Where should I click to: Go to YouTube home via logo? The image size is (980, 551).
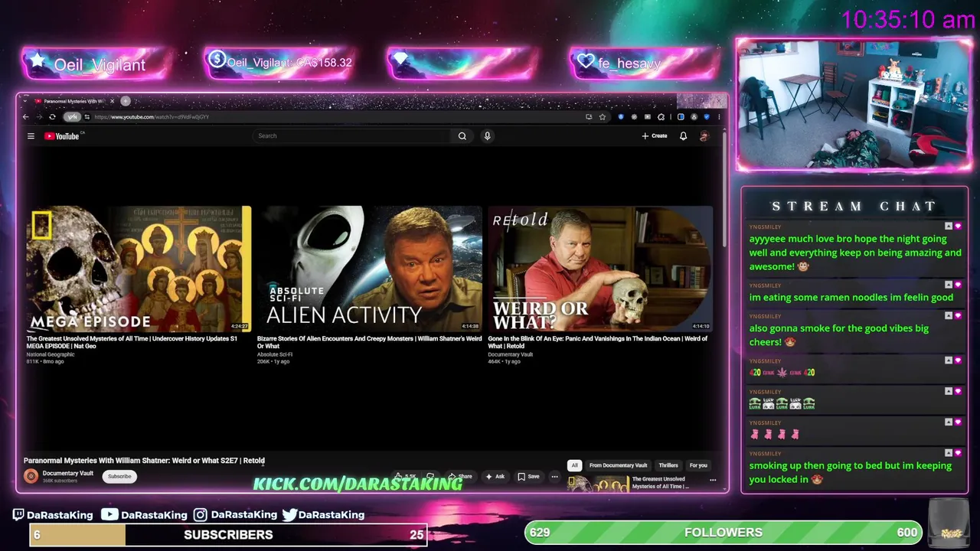[x=61, y=136]
